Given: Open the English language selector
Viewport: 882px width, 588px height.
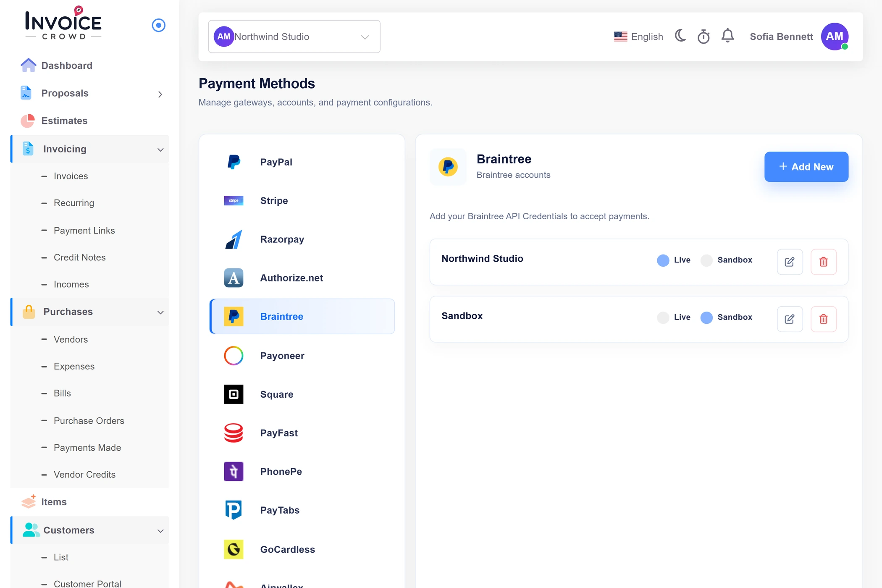Looking at the screenshot, I should (638, 37).
